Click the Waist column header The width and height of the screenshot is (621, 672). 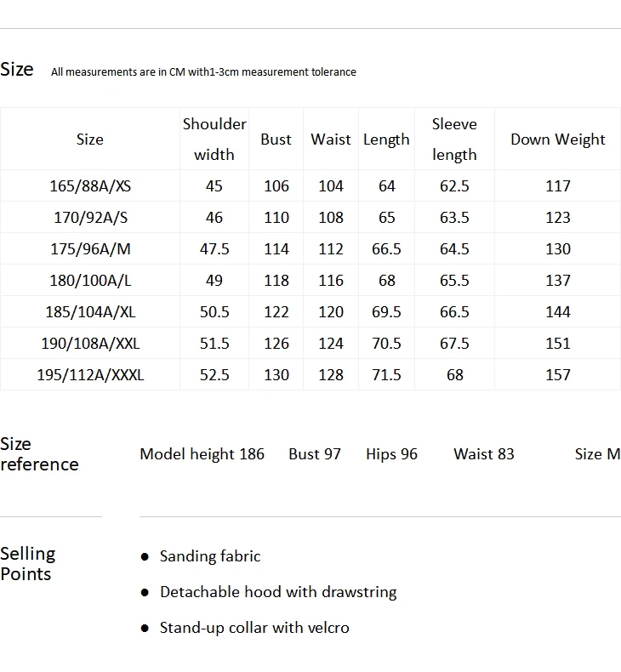tap(330, 140)
